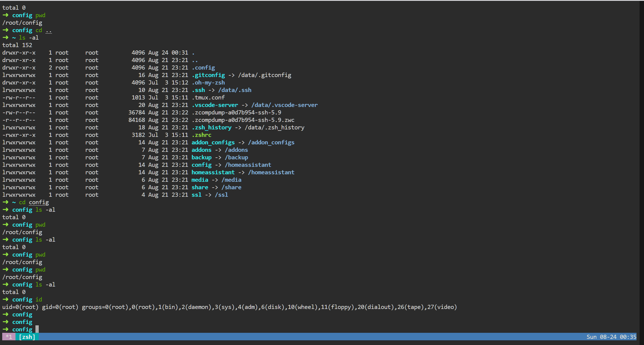The image size is (644, 345).
Task: Click the .zshrc file name
Action: click(202, 135)
